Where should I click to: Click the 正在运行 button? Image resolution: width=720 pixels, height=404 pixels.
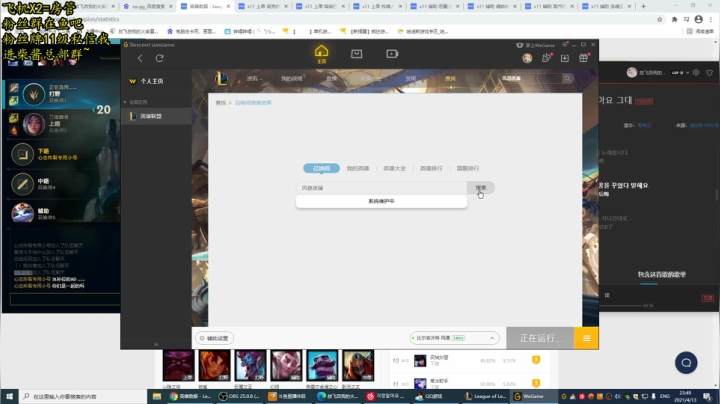pos(540,338)
